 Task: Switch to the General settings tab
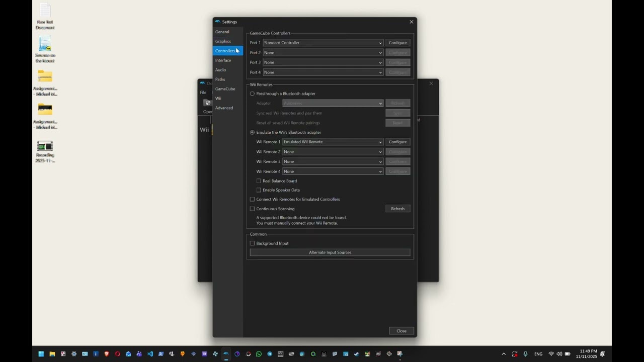228,32
